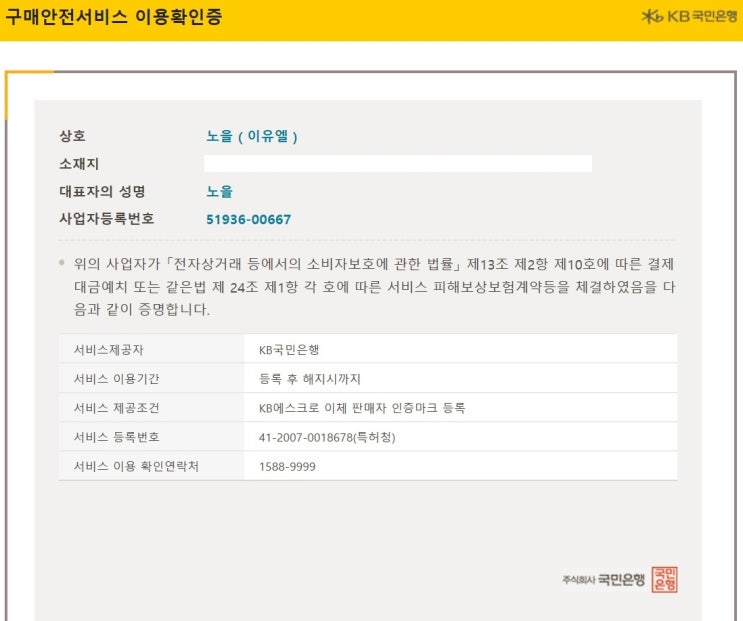Screen dimensions: 743x621
Task: Click the 주식회사 국민은행 signature text
Action: [x=604, y=579]
